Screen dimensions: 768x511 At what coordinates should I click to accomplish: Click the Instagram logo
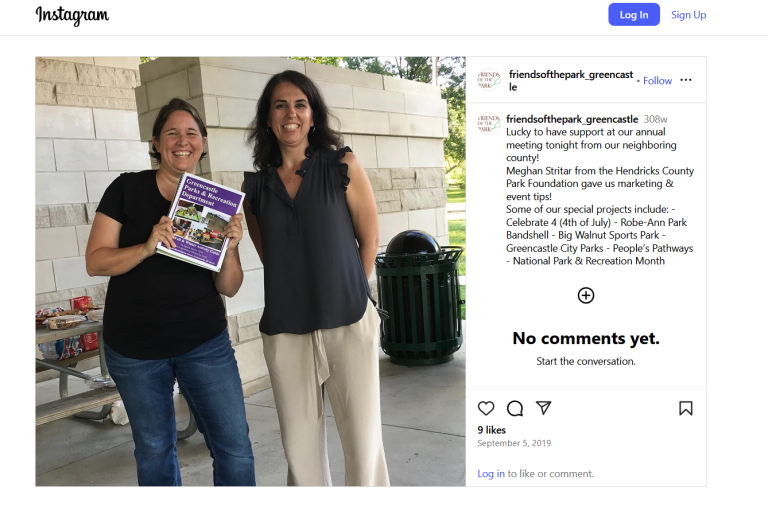click(x=72, y=16)
